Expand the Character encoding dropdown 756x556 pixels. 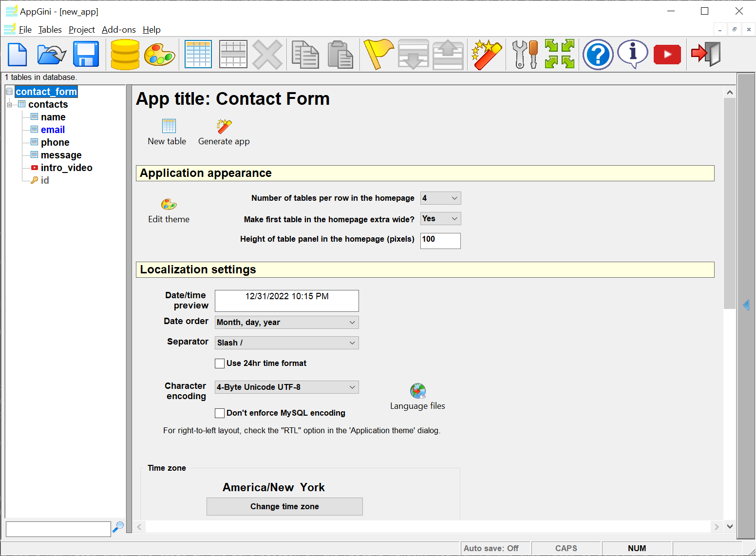click(286, 387)
